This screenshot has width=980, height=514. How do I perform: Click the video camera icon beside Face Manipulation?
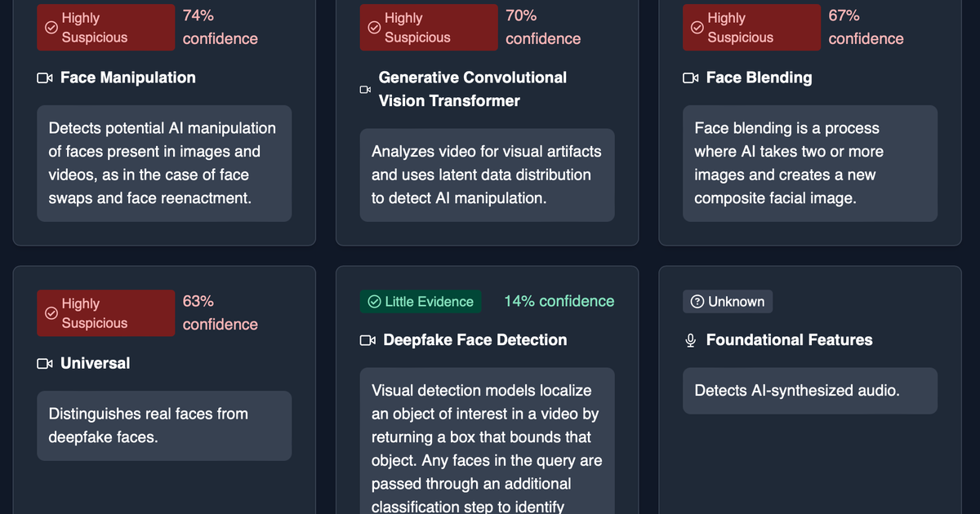[45, 78]
